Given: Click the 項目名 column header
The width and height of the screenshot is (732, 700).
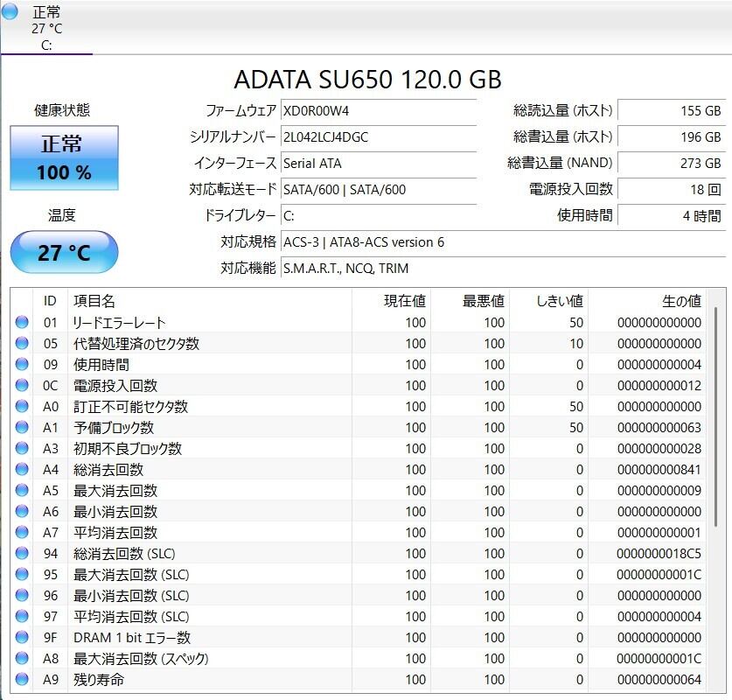Looking at the screenshot, I should point(94,301).
